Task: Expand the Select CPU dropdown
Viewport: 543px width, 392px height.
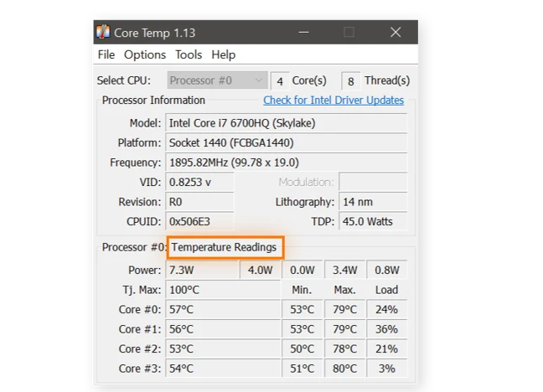Action: tap(216, 80)
